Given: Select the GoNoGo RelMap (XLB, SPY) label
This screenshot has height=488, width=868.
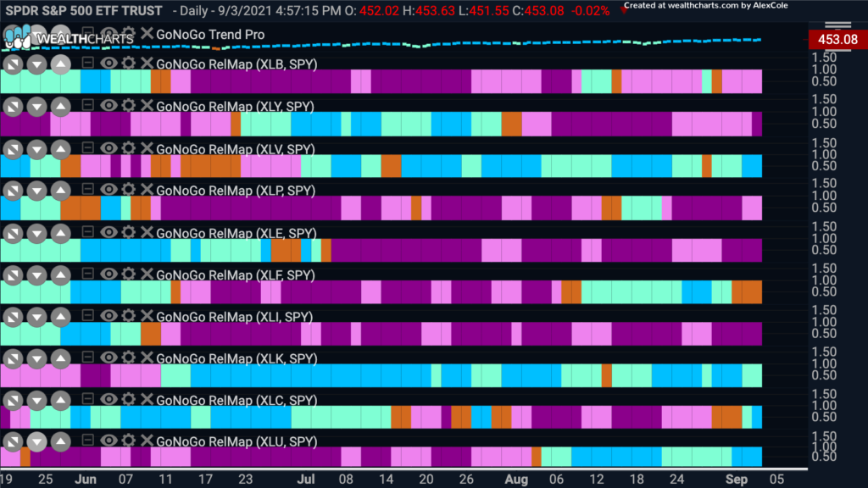Looking at the screenshot, I should pos(236,64).
